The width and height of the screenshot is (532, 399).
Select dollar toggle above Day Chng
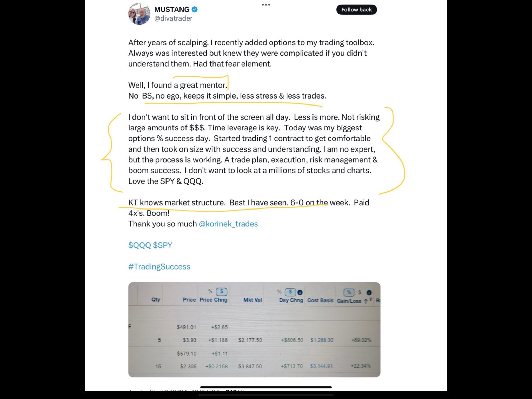pyautogui.click(x=290, y=292)
